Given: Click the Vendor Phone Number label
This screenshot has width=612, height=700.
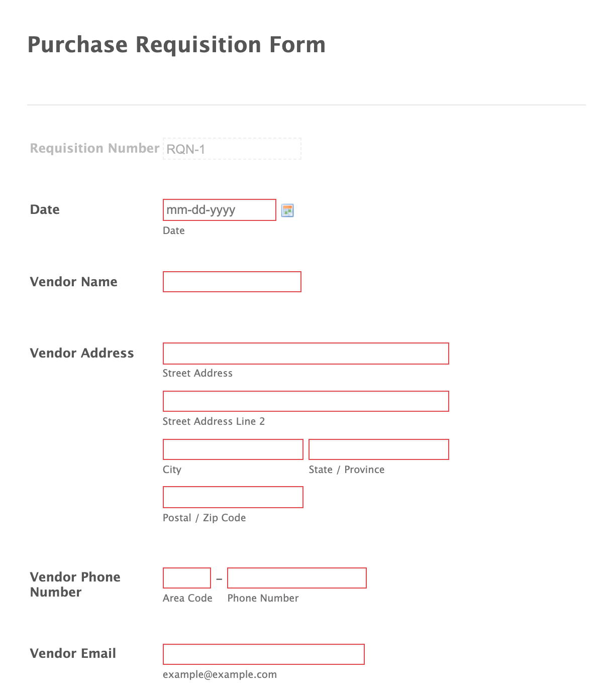Looking at the screenshot, I should 75,585.
